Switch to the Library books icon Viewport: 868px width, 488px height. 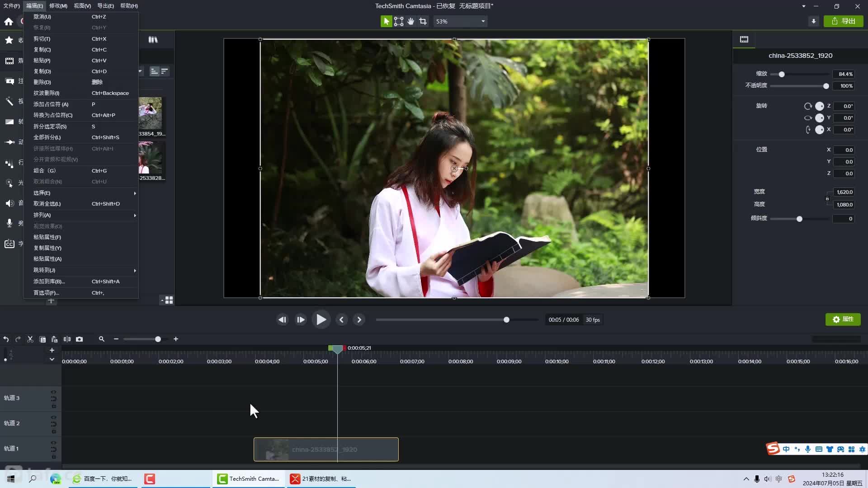pos(153,40)
